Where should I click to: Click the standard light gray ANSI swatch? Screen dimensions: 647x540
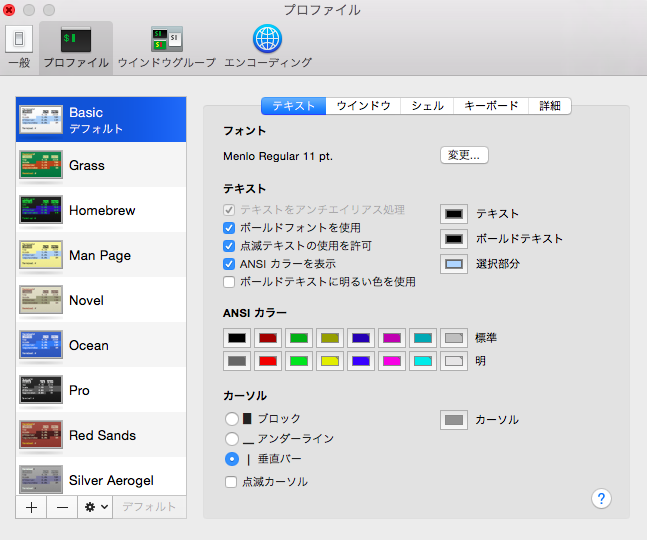pos(454,338)
